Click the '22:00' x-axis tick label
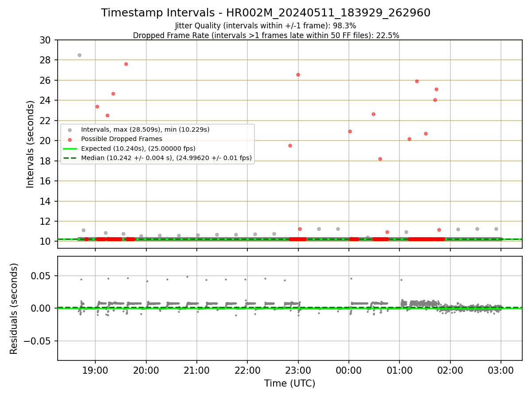Image resolution: width=532 pixels, height=399 pixels. pos(247,371)
